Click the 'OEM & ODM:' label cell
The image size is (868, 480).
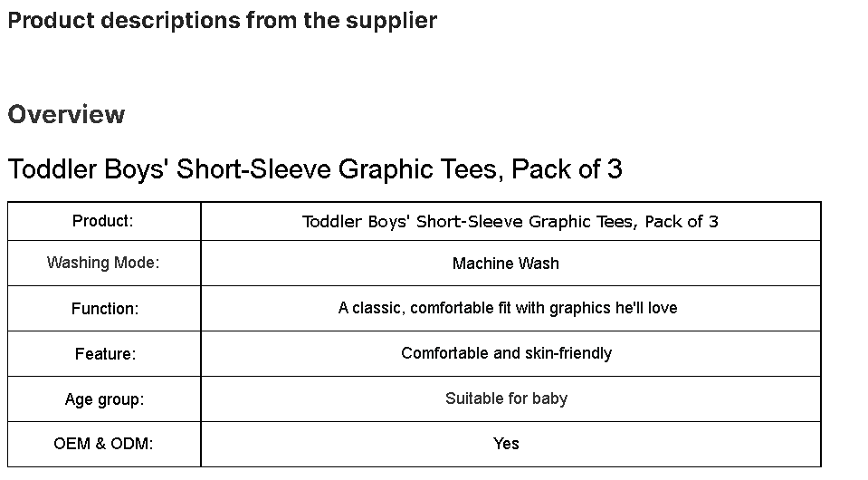tap(104, 444)
